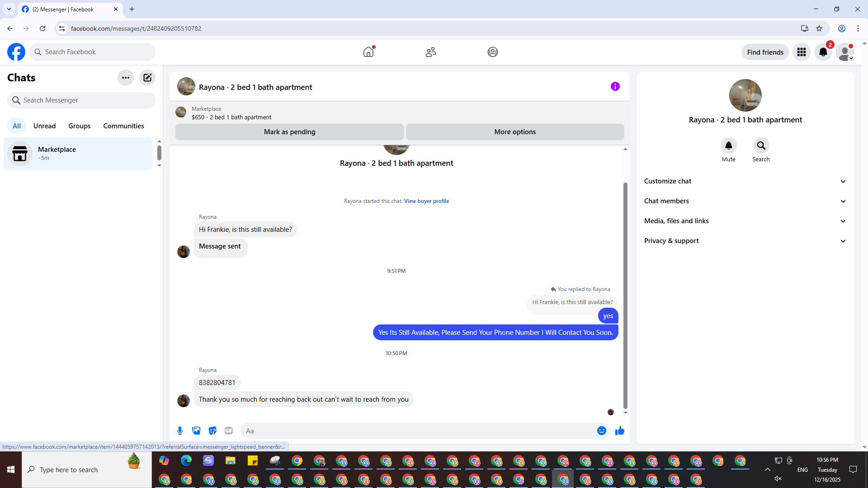Switch to Communities filter
Image resolution: width=868 pixels, height=488 pixels.
(123, 126)
